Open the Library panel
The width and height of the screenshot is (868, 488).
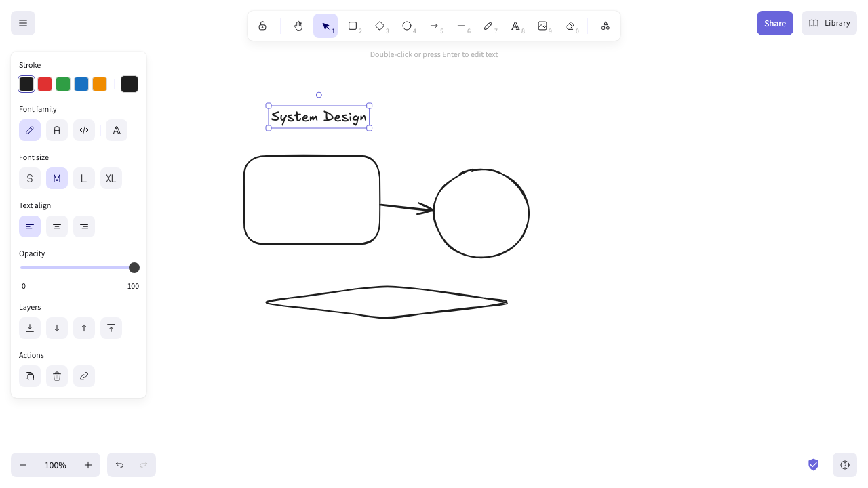point(829,23)
